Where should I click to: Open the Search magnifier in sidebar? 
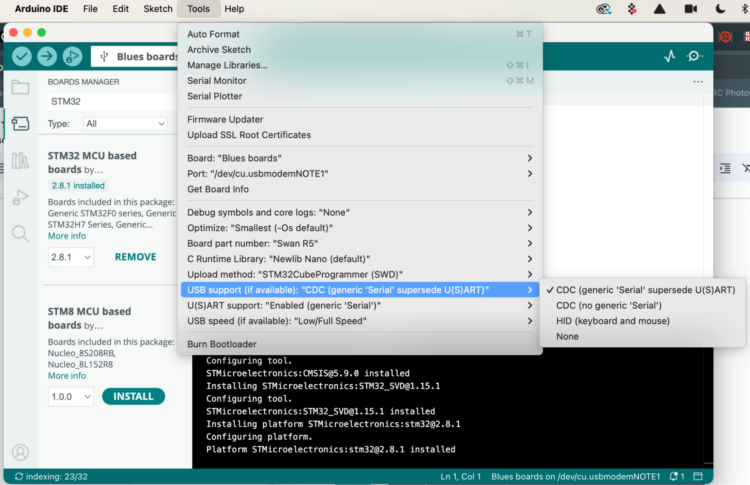coord(20,234)
